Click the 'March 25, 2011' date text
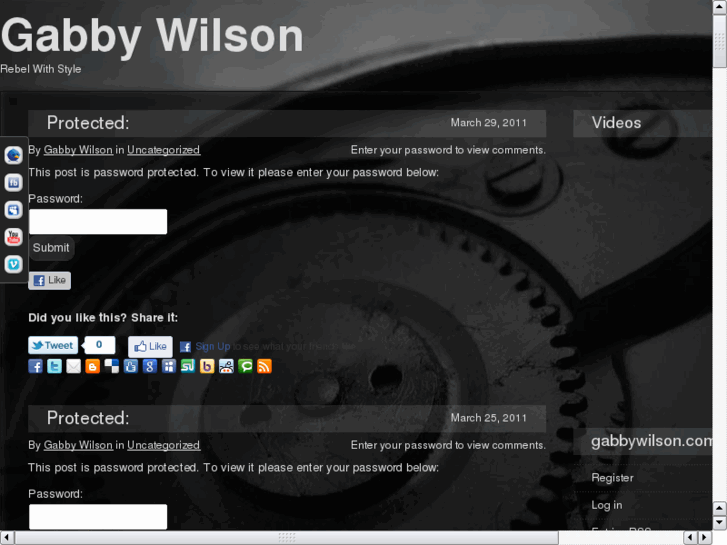727x545 pixels. [489, 418]
